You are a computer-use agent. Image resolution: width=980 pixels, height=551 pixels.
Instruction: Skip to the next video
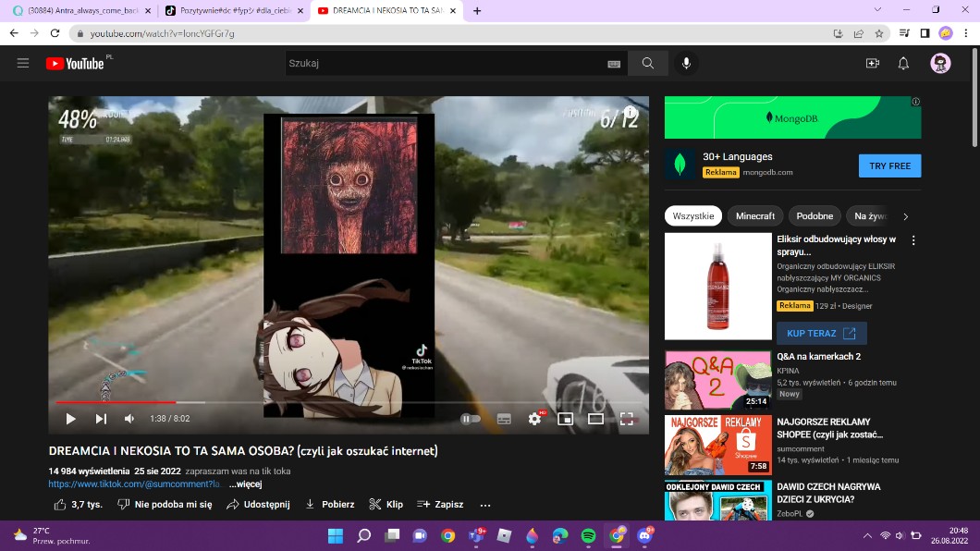101,419
